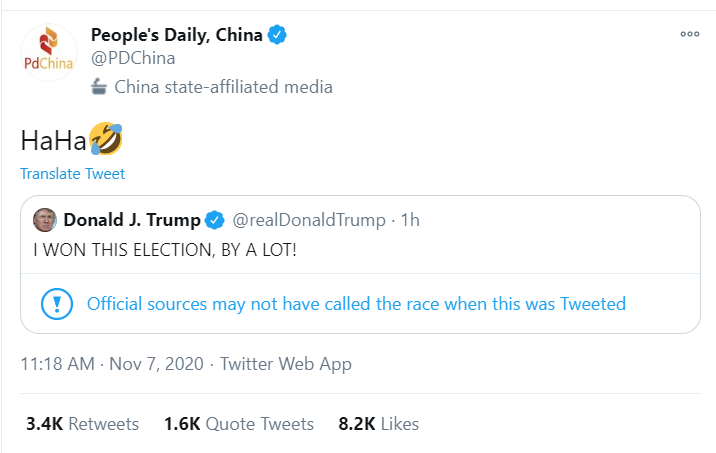View the 3.4K Retweets list

pos(84,424)
